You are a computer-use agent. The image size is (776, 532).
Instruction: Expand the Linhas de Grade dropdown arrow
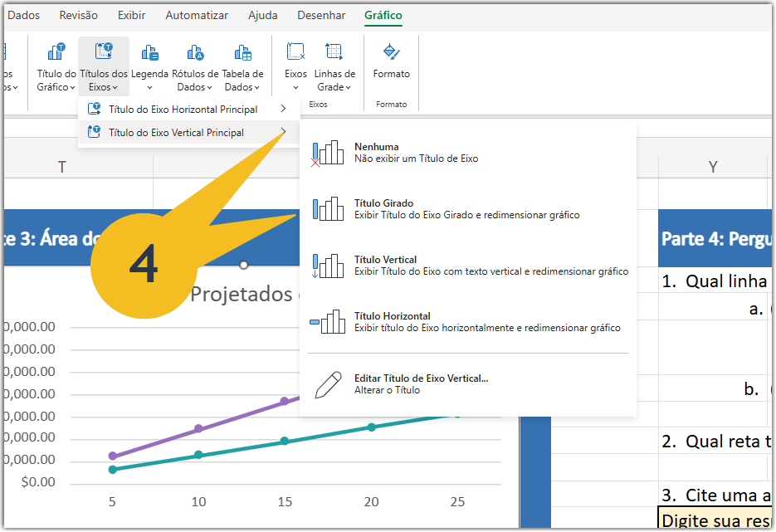coord(348,88)
